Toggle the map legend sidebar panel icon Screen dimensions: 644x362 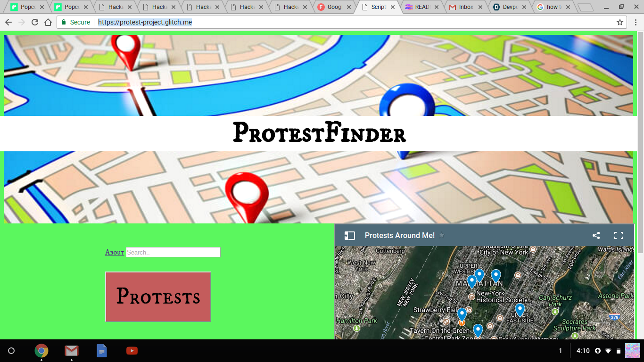[349, 236]
